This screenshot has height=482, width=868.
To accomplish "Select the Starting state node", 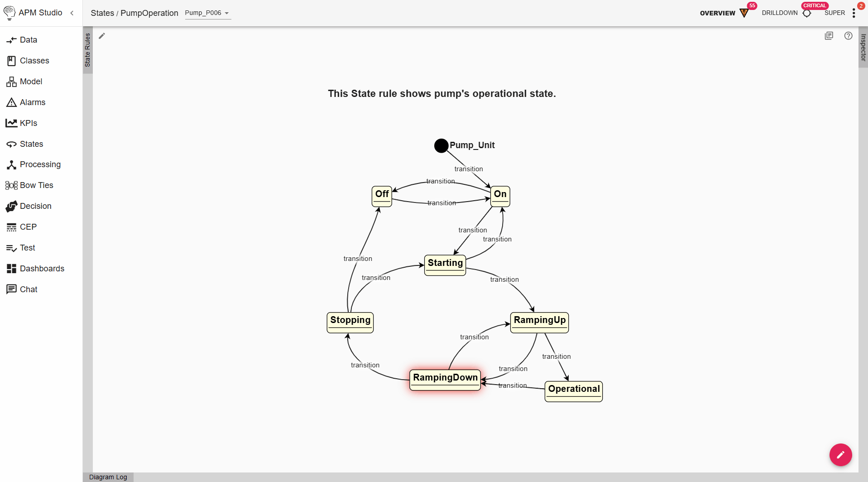I will (x=445, y=265).
